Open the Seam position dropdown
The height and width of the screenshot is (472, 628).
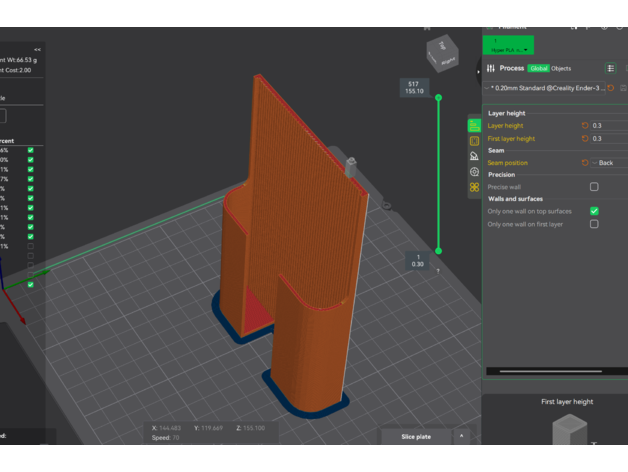tap(610, 163)
